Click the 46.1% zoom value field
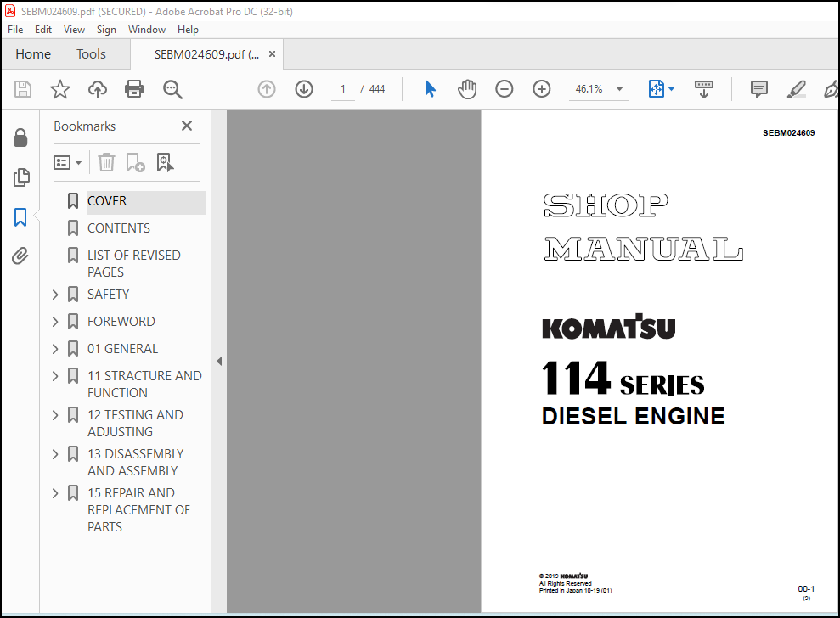Viewport: 840px width, 618px height. pyautogui.click(x=589, y=89)
